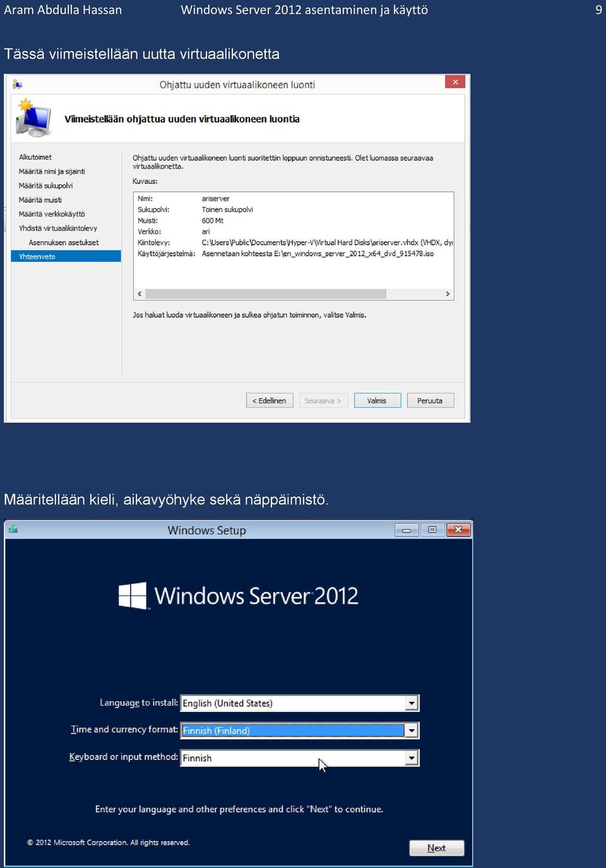This screenshot has width=606, height=868.
Task: Switch to Määritä muisti step
Action: [40, 200]
